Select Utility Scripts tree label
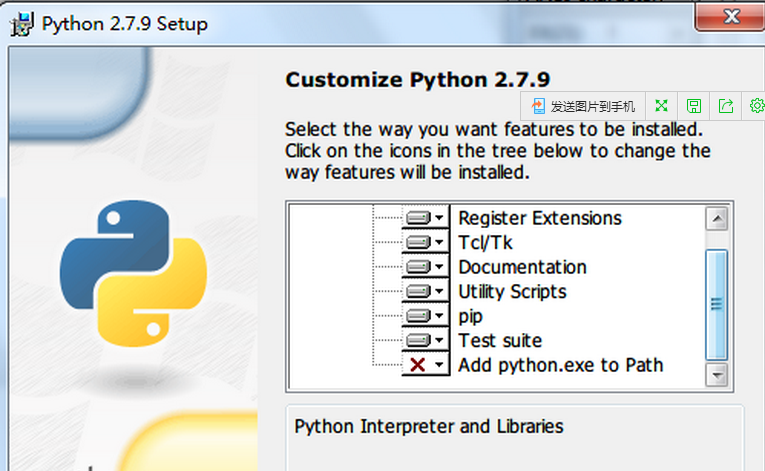 [x=512, y=292]
